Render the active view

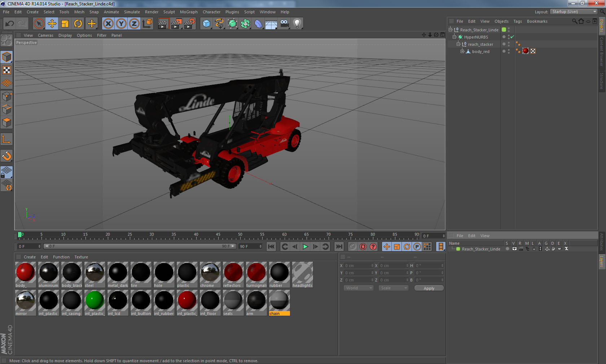click(x=163, y=24)
